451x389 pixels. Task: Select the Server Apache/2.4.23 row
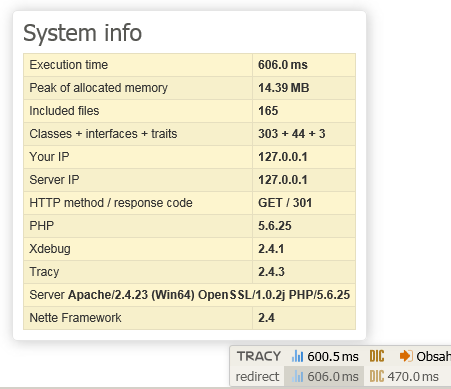(x=189, y=295)
